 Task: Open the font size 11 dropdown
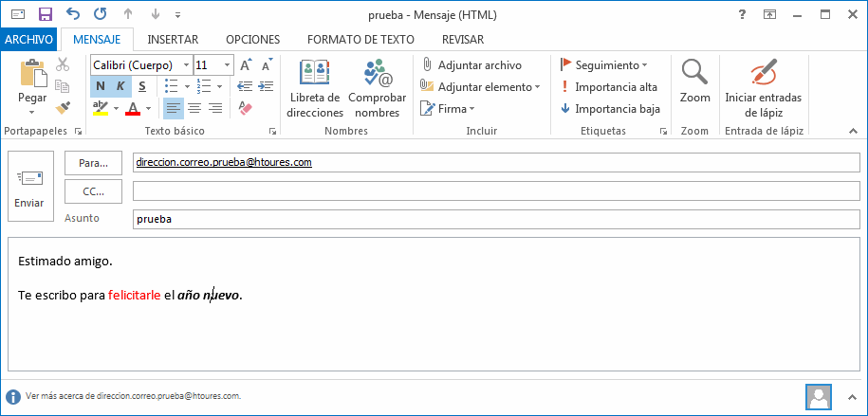pyautogui.click(x=227, y=65)
